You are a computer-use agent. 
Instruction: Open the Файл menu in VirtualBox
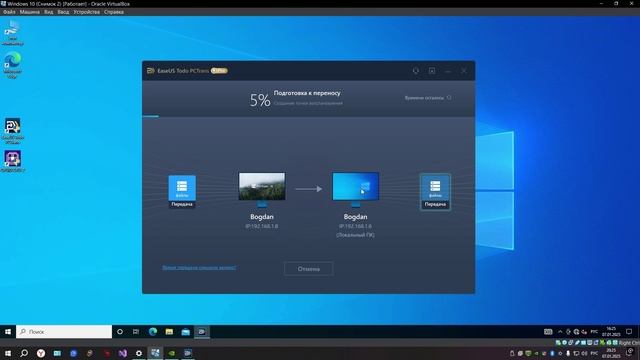pos(9,12)
